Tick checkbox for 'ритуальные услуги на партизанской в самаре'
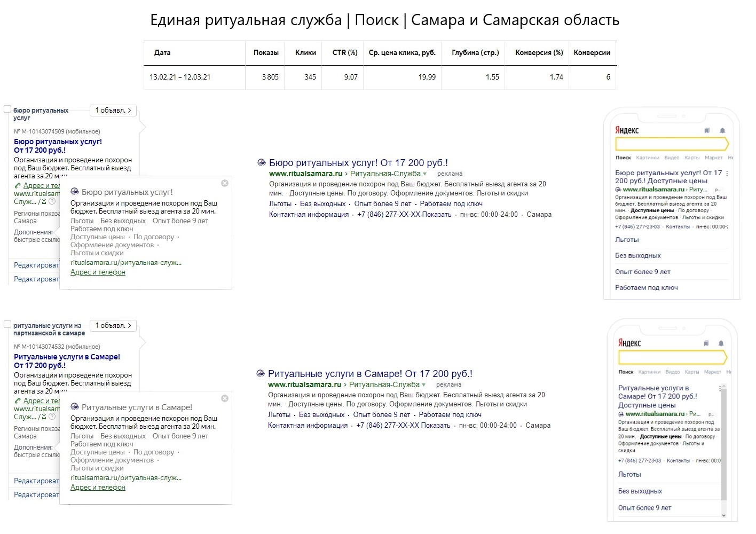 pos(7,324)
